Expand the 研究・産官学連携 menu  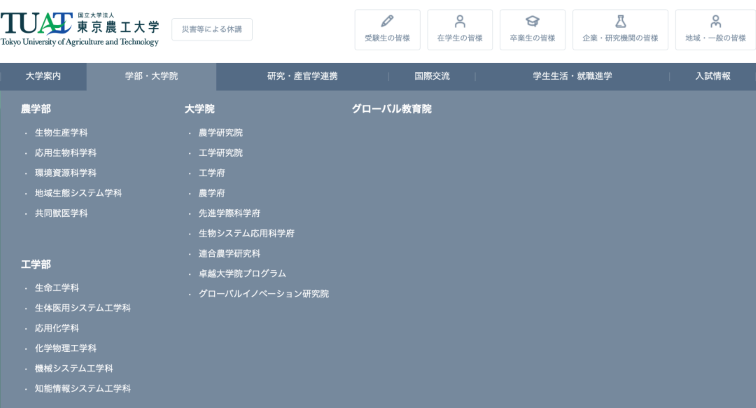click(302, 76)
